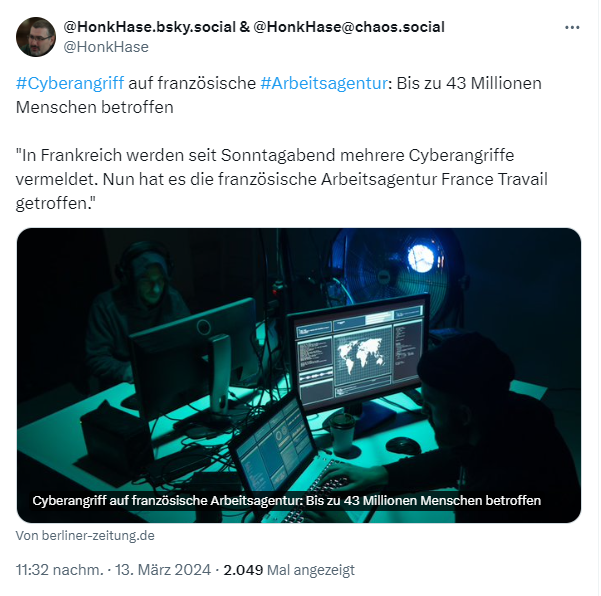This screenshot has height=596, width=601.
Task: Follow the 'Von berliner-zeitung.de' source link
Action: [85, 535]
